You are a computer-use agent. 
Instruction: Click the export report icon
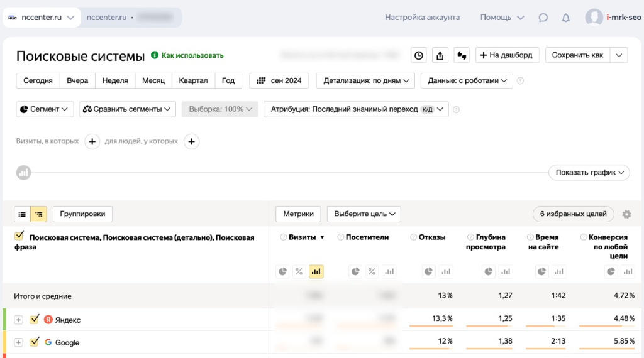pos(440,55)
